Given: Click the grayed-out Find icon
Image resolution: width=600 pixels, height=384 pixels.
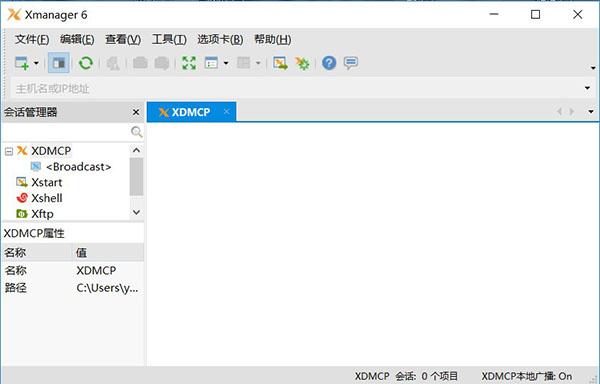Looking at the screenshot, I should point(113,63).
